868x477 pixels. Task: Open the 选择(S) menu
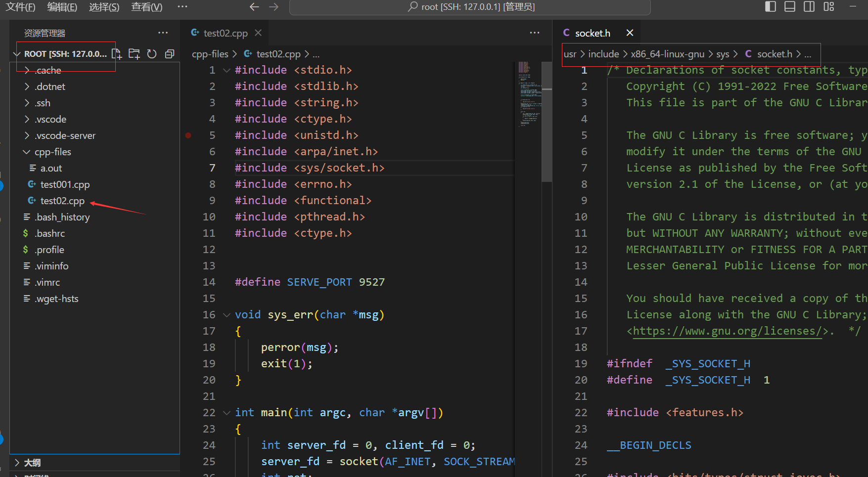(104, 7)
